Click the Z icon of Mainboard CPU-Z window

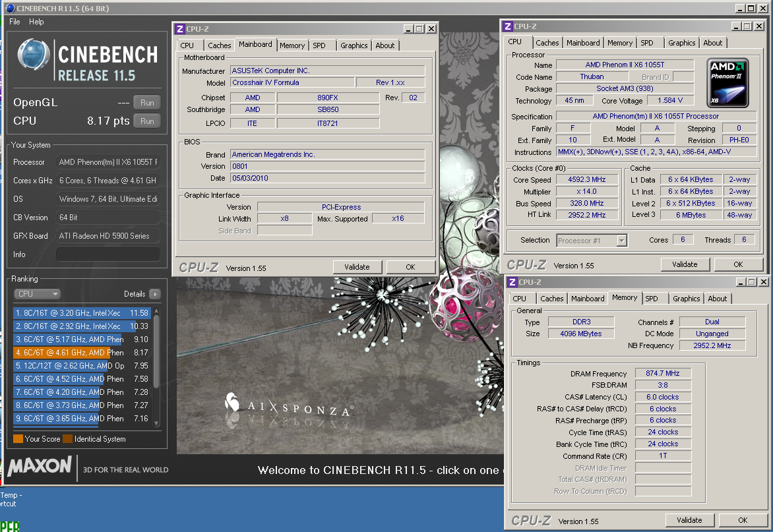(x=180, y=29)
